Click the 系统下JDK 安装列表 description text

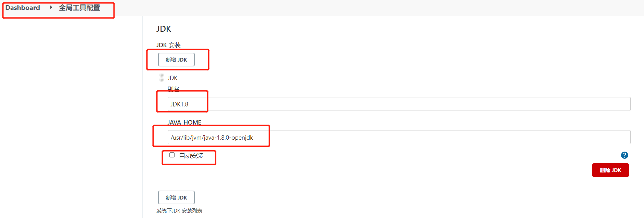tap(179, 211)
